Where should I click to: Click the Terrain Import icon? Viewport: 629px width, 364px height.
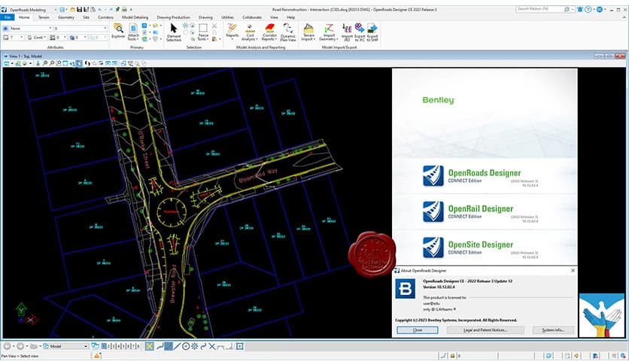[309, 30]
